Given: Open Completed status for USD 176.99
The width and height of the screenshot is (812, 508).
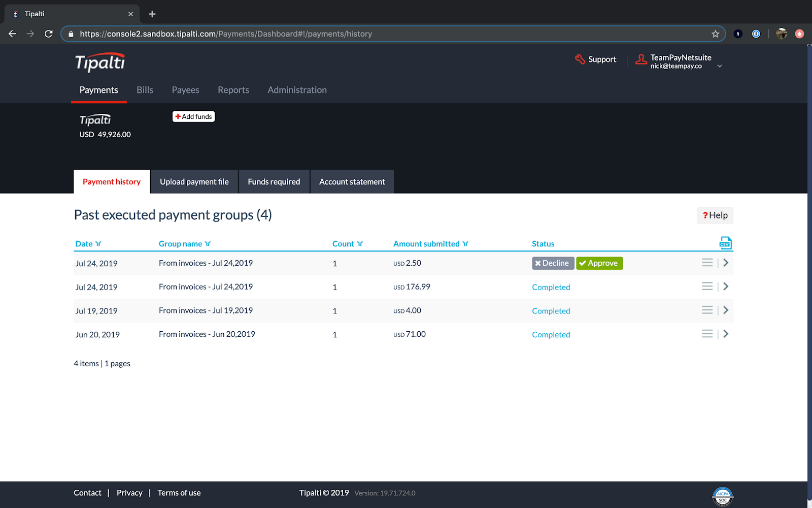Looking at the screenshot, I should coord(551,287).
